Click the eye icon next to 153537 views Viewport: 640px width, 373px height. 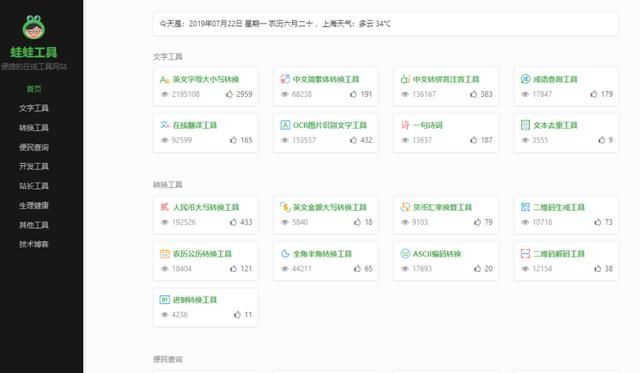pyautogui.click(x=285, y=140)
